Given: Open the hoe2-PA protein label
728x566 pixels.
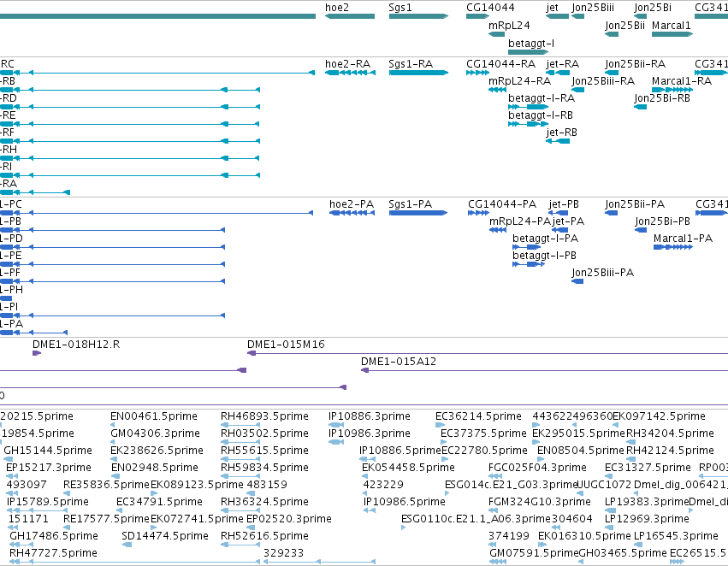Looking at the screenshot, I should coord(352,204).
